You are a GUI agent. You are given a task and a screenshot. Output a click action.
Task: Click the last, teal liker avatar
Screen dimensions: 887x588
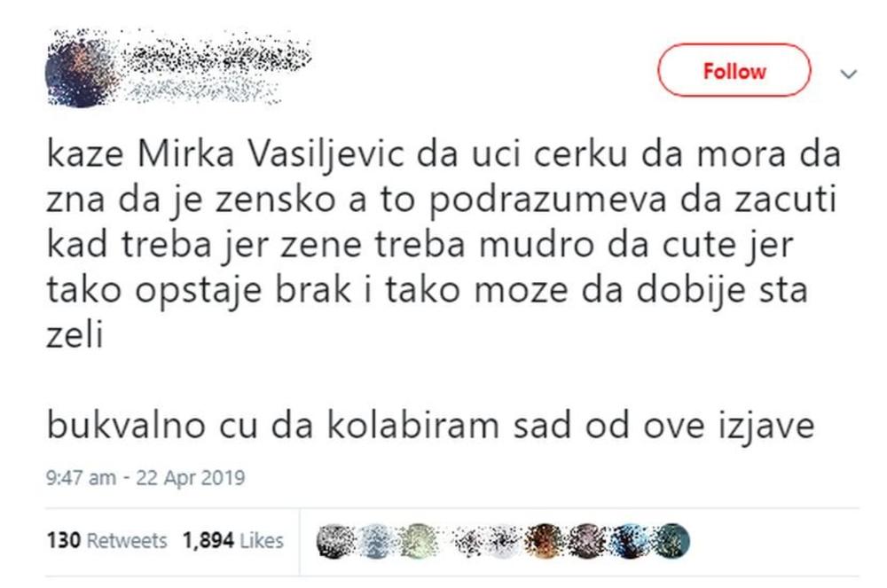tap(671, 540)
